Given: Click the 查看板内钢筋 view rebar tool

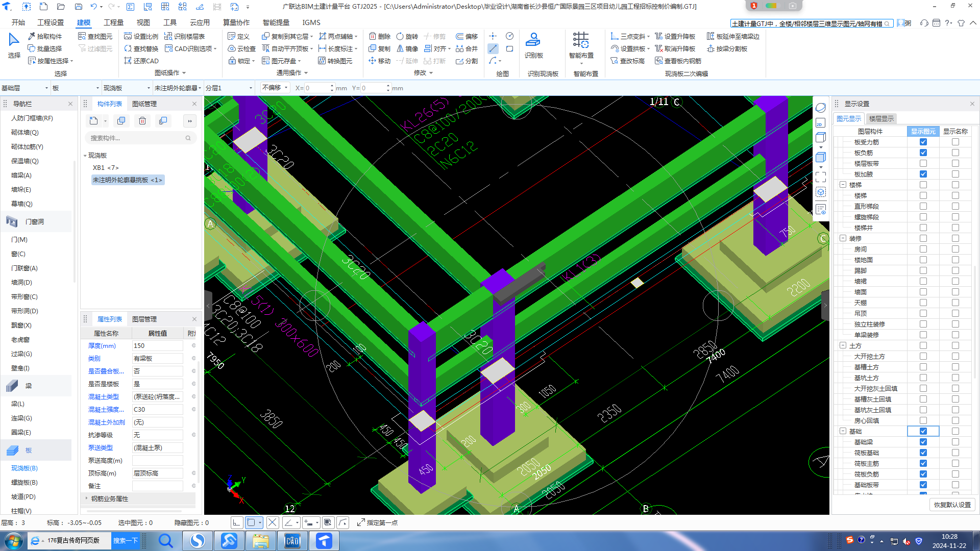Looking at the screenshot, I should coord(678,61).
